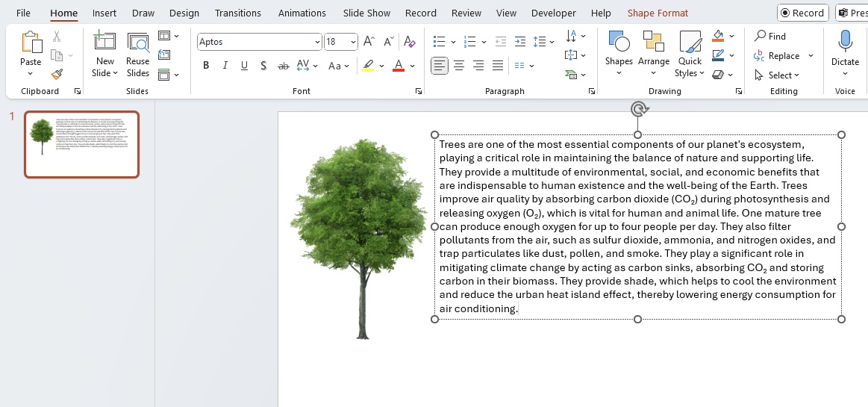Toggle Strikethrough formatting
This screenshot has width=868, height=407.
(x=283, y=66)
